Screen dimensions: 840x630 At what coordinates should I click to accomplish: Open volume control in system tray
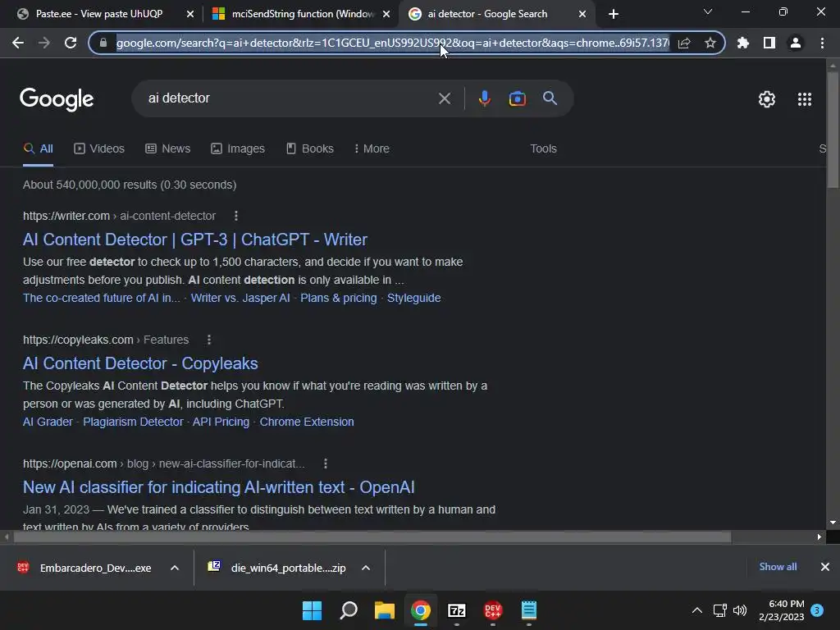click(x=740, y=610)
